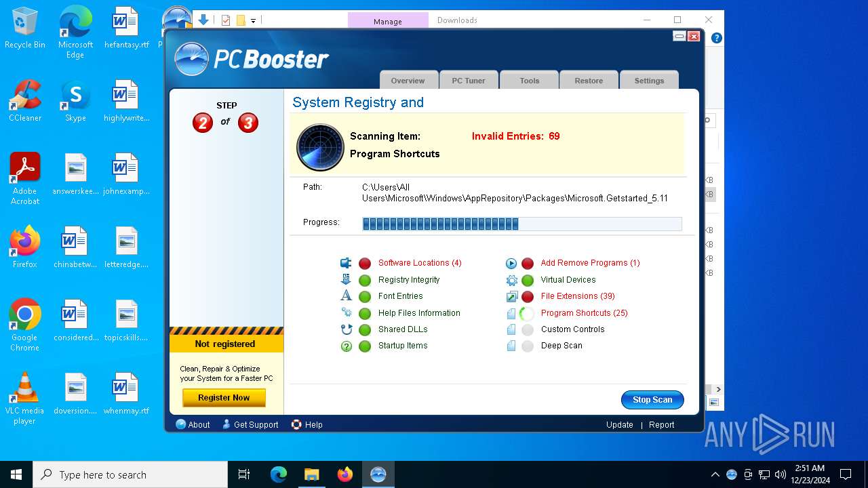
Task: Click the volume icon in system tray
Action: click(781, 474)
